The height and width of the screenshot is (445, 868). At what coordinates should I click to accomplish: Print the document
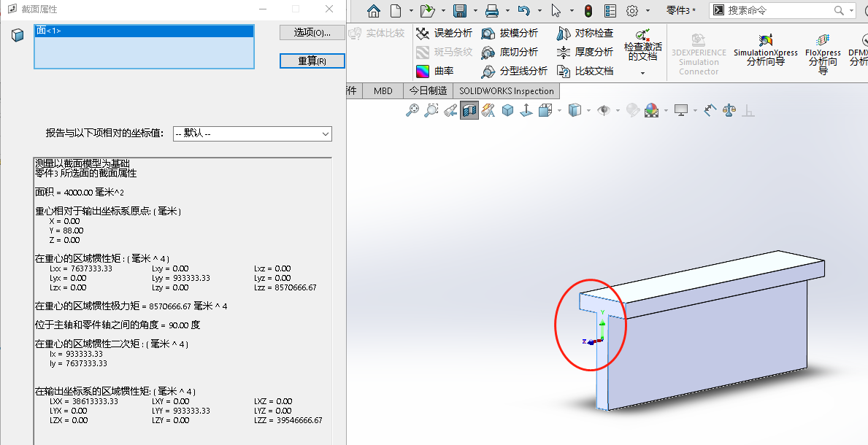point(491,10)
